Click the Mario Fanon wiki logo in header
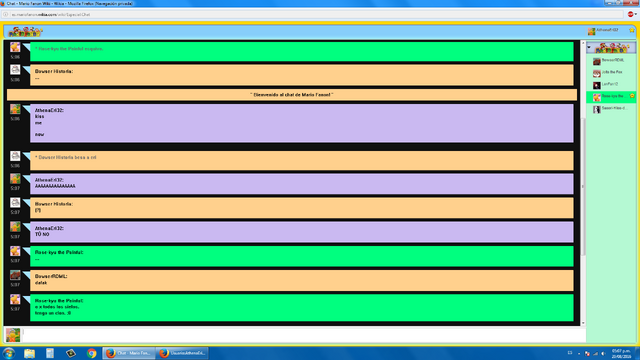 (x=25, y=31)
